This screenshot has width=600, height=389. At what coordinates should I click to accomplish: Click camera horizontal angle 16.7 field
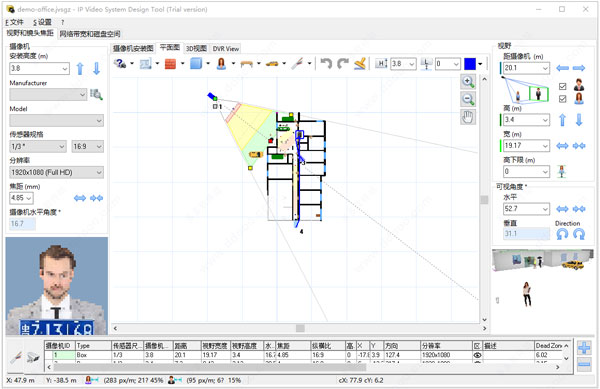pos(23,224)
